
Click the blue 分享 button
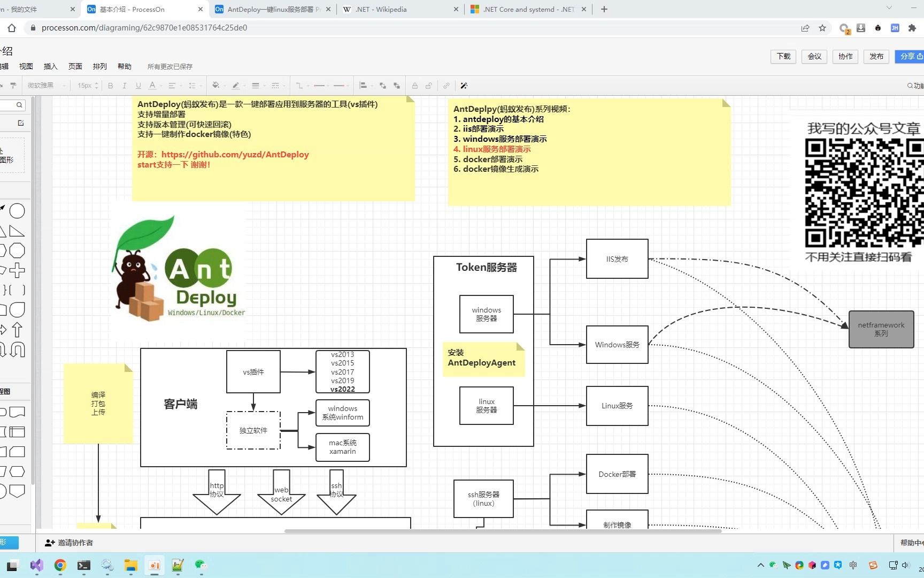[910, 56]
